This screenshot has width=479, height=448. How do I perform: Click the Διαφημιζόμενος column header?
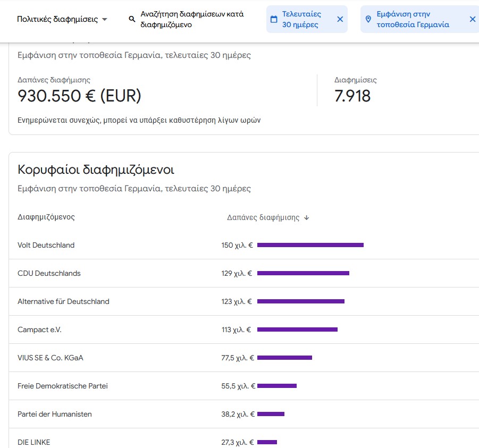(46, 217)
